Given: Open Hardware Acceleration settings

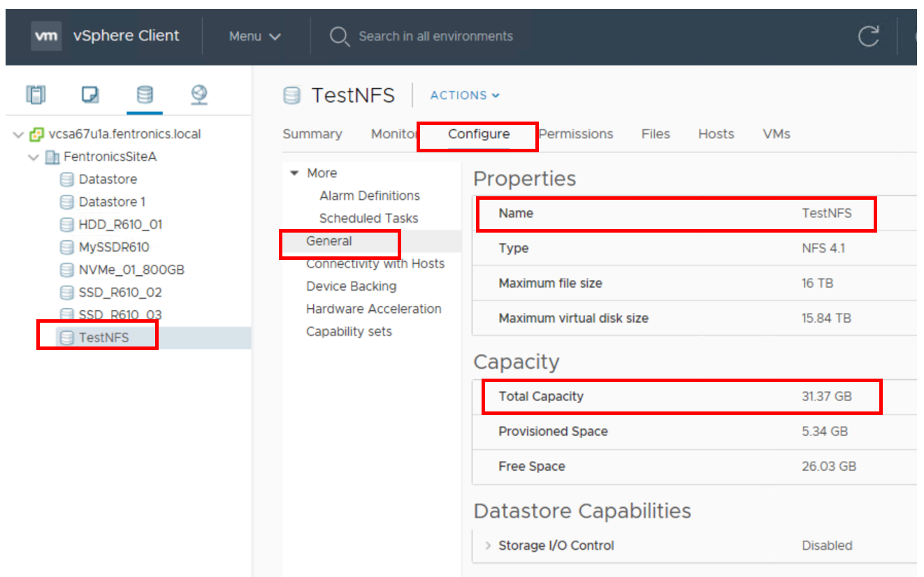Looking at the screenshot, I should (x=374, y=309).
